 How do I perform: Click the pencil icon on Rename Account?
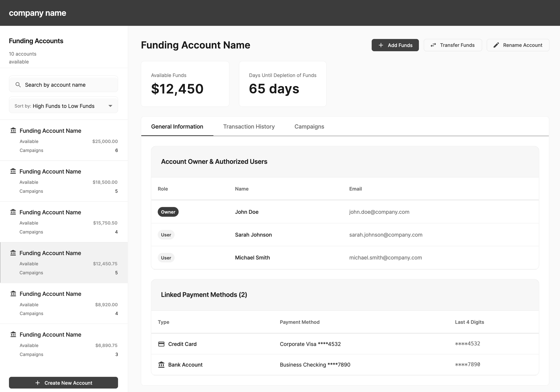click(496, 45)
